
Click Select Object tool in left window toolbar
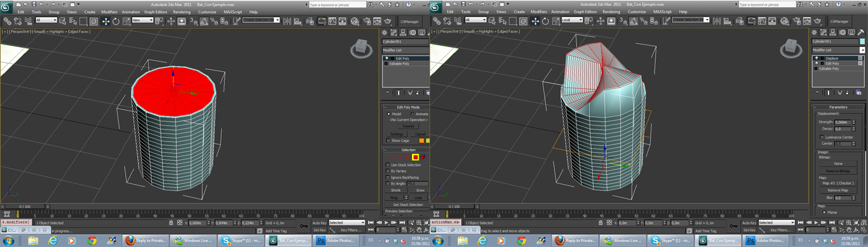(x=62, y=21)
